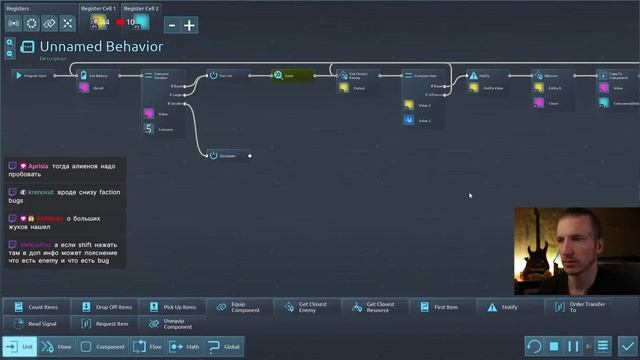Select the Copy To Component node icon
Screen dimensions: 640x360
[x=603, y=76]
